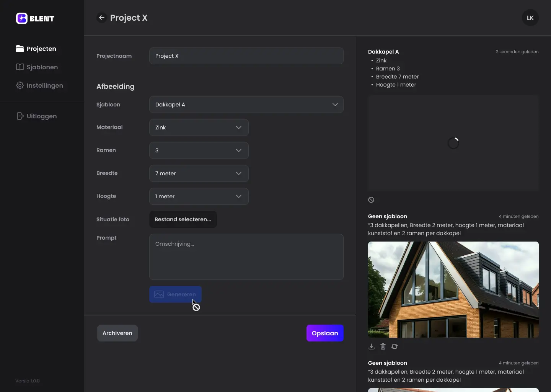Viewport: 551px width, 392px height.
Task: Delete the generated house image
Action: (383, 346)
